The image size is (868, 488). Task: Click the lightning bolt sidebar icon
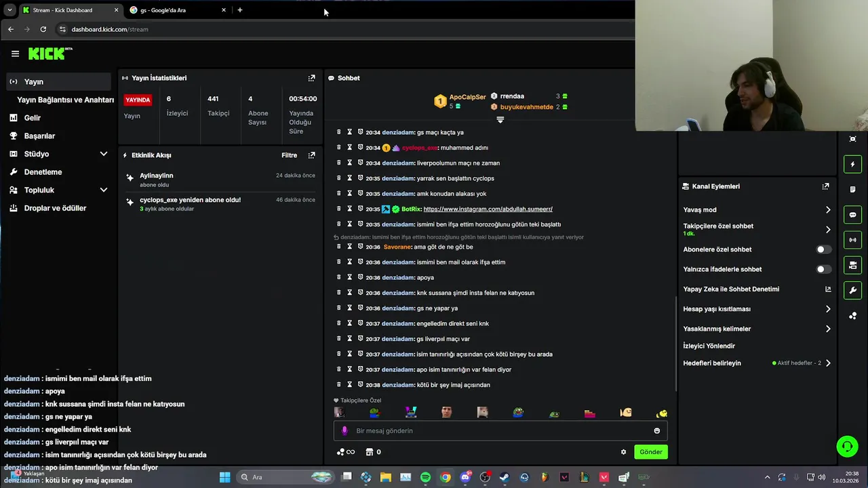pos(852,164)
